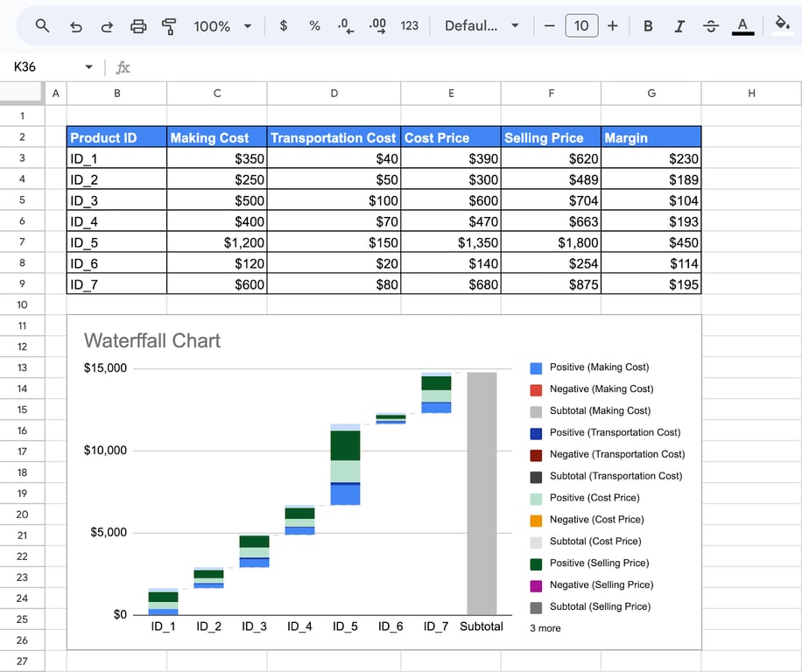Open more number formats 123
The height and width of the screenshot is (672, 802).
409,25
